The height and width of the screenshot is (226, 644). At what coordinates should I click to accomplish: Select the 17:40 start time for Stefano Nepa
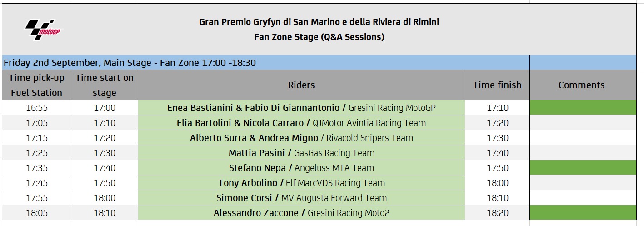pyautogui.click(x=105, y=168)
